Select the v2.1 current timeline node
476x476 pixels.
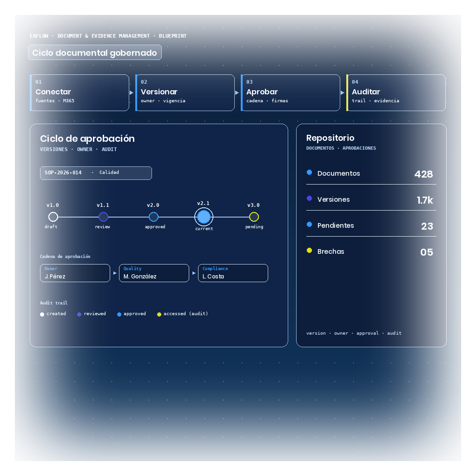204,217
